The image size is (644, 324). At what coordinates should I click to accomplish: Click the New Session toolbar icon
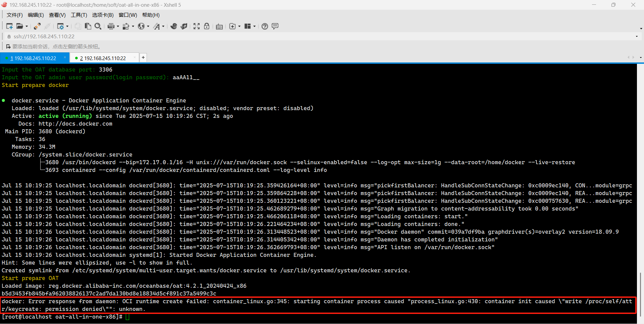(x=9, y=26)
